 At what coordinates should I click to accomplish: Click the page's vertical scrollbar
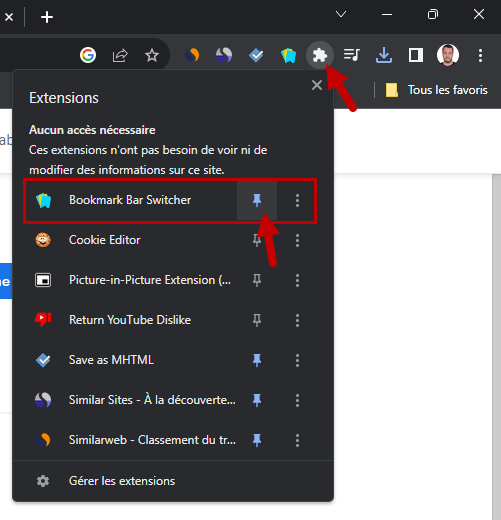point(496,347)
